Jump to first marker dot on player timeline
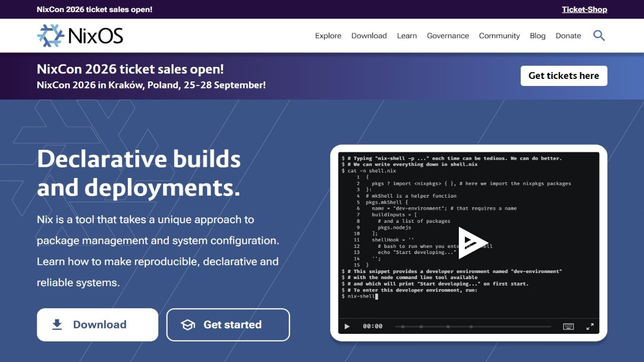 pyautogui.click(x=403, y=326)
